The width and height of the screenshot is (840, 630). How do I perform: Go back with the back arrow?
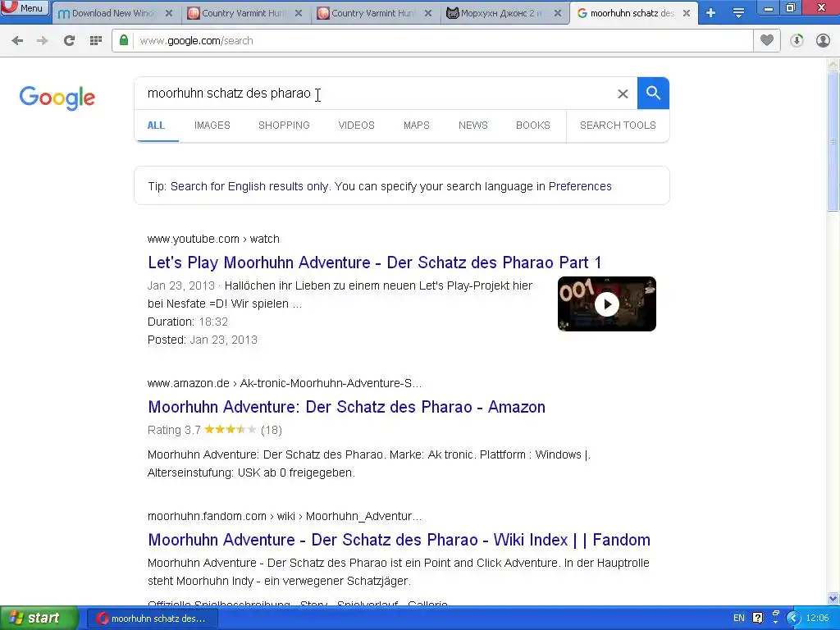pos(17,41)
